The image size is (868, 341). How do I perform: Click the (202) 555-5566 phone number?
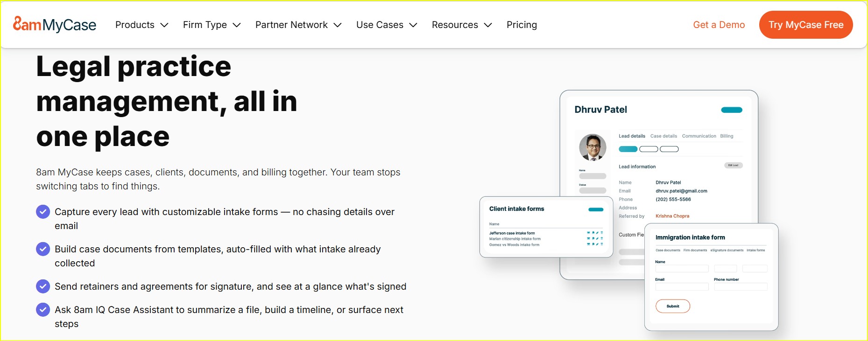coord(673,199)
